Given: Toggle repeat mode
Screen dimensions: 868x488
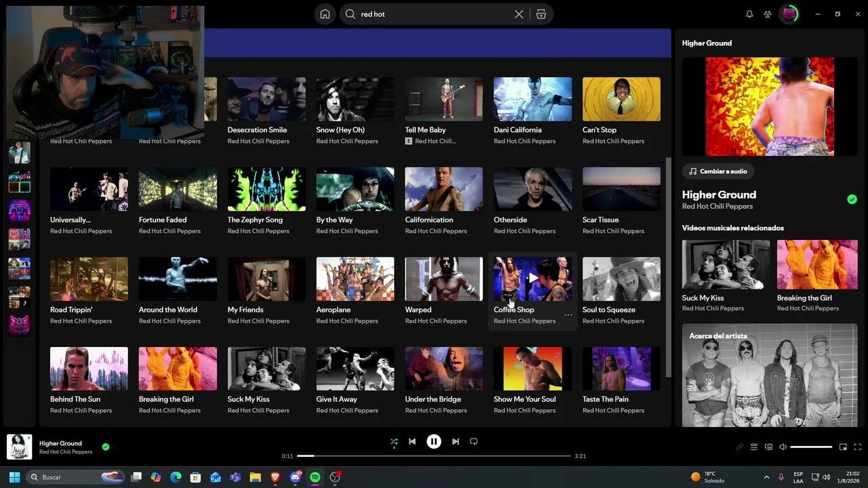Looking at the screenshot, I should click(x=474, y=442).
